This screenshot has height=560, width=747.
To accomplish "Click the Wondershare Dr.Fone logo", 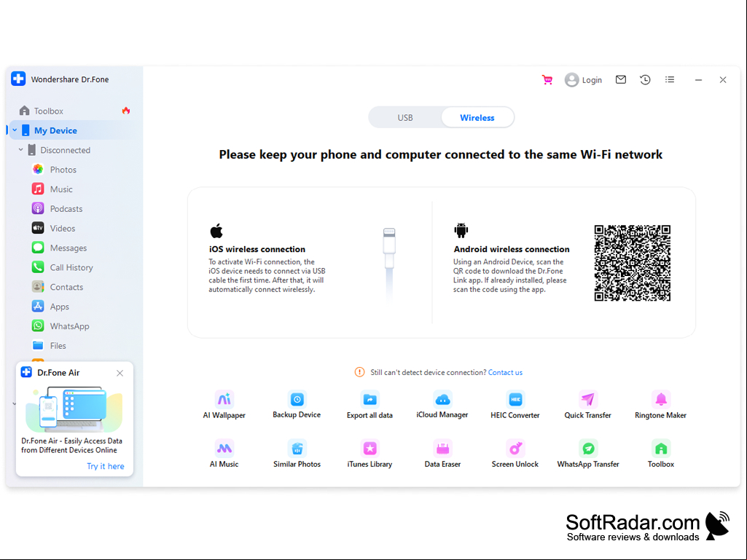I will pyautogui.click(x=18, y=79).
